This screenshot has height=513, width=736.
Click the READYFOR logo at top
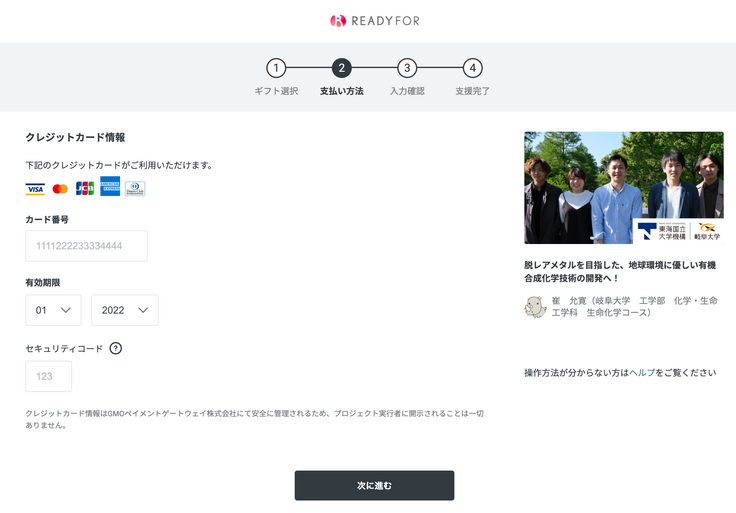tap(367, 20)
